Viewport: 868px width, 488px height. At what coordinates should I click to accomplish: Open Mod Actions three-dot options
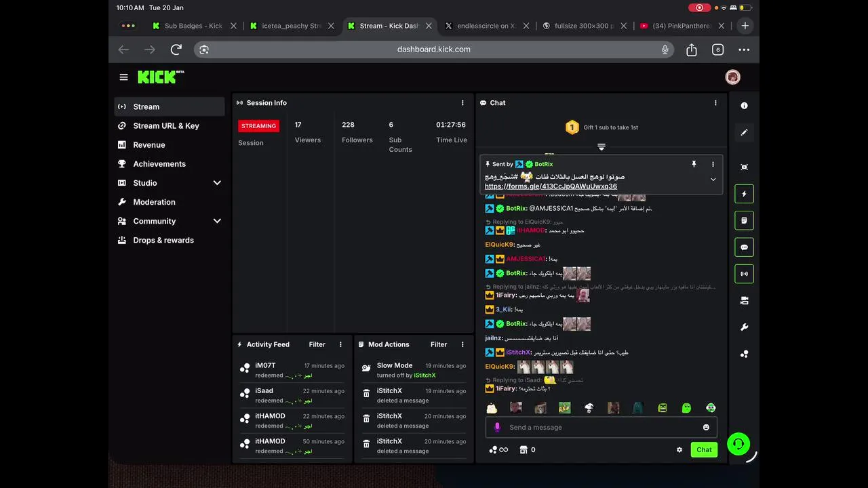click(462, 344)
